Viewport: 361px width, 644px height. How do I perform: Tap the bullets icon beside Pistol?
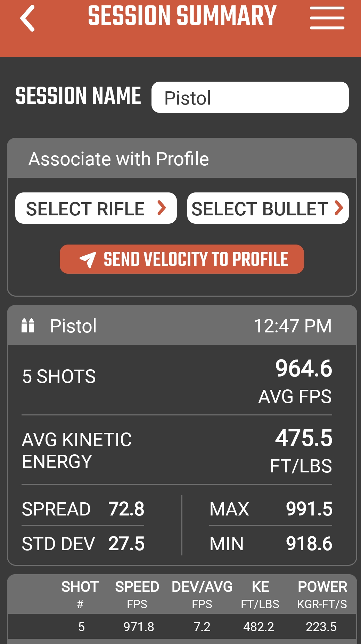click(28, 325)
